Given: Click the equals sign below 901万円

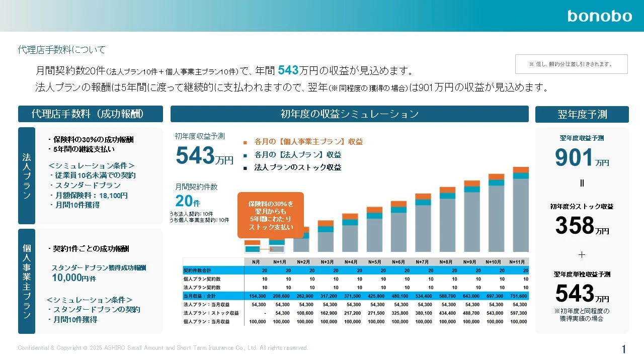Looking at the screenshot, I should [582, 183].
